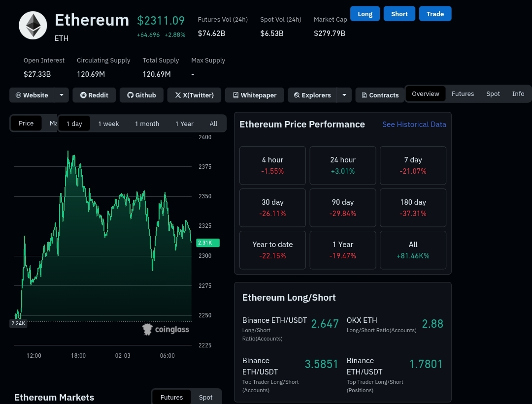The image size is (532, 404).
Task: Click the Market Cap value $279.79B
Action: pos(330,33)
